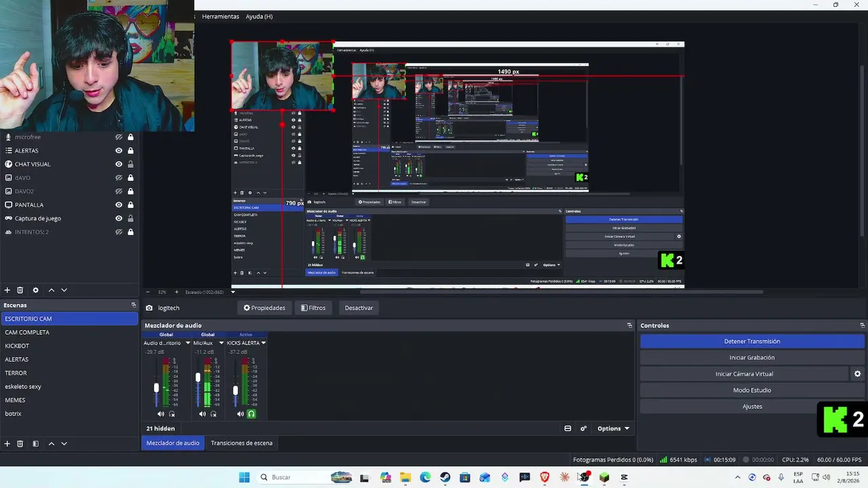This screenshot has width=868, height=488.
Task: Click Detener Transmisión button
Action: 752,342
